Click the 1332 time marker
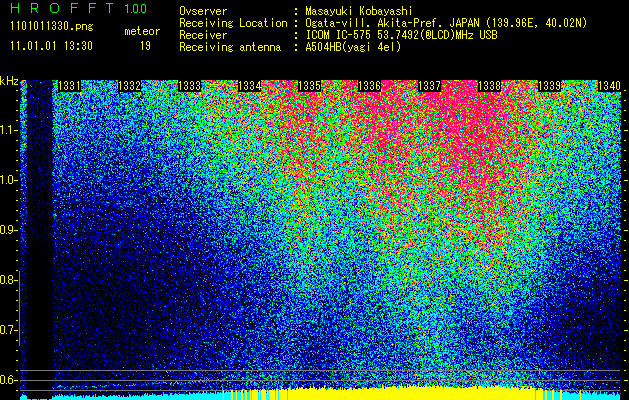This screenshot has width=629, height=400. click(x=129, y=86)
